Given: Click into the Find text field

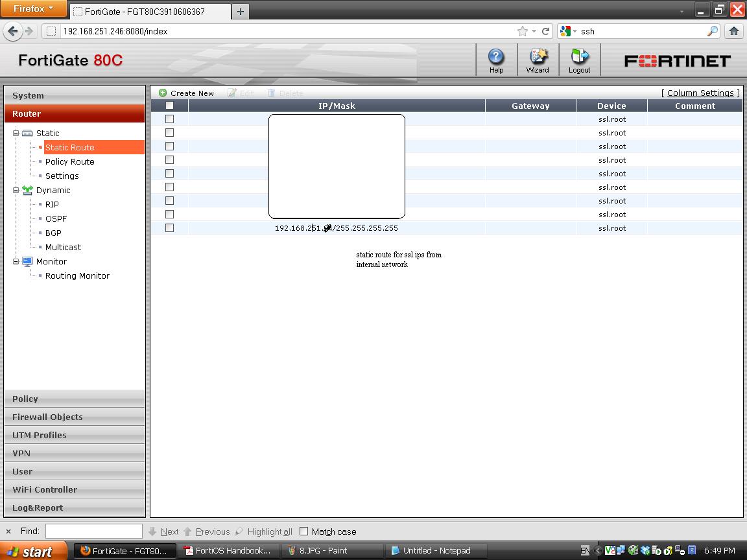Looking at the screenshot, I should (x=94, y=531).
